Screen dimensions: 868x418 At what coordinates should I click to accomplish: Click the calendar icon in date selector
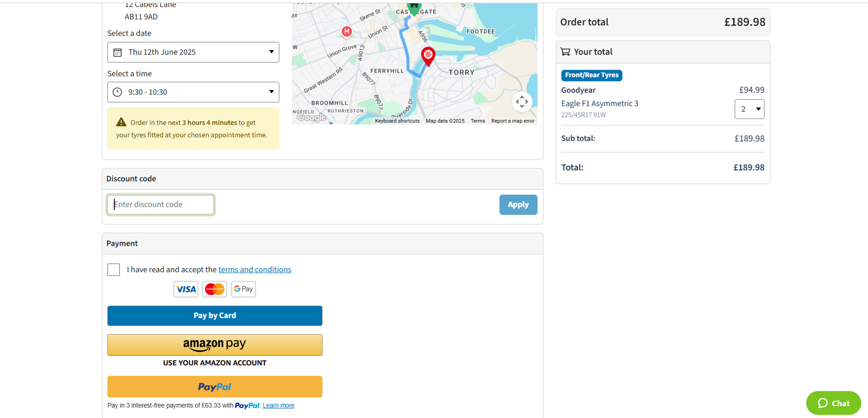point(117,52)
